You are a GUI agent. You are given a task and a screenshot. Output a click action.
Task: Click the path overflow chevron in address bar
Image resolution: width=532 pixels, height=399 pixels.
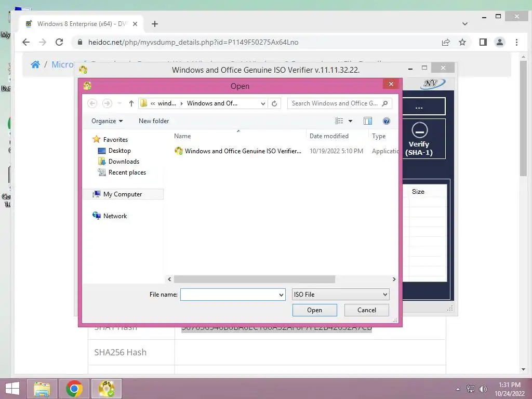coord(153,103)
